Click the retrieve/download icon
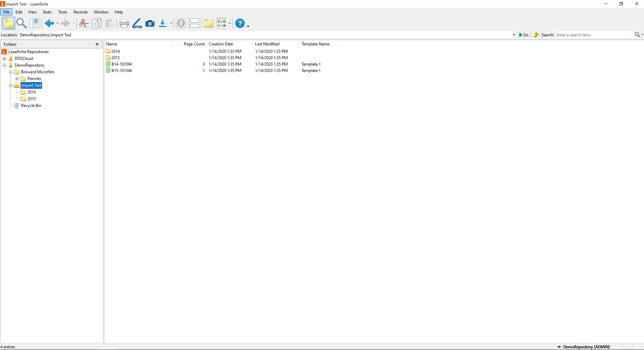The height and width of the screenshot is (350, 644). click(x=162, y=23)
